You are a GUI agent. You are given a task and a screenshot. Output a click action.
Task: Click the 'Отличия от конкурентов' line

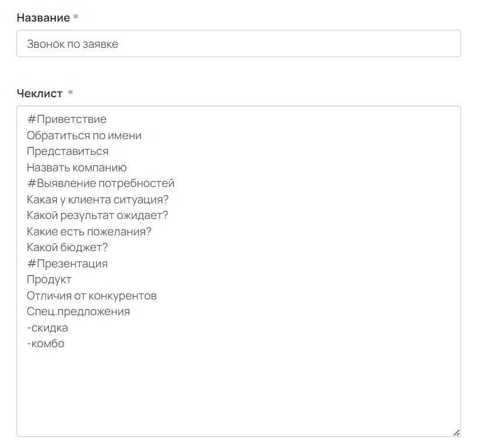tap(92, 295)
